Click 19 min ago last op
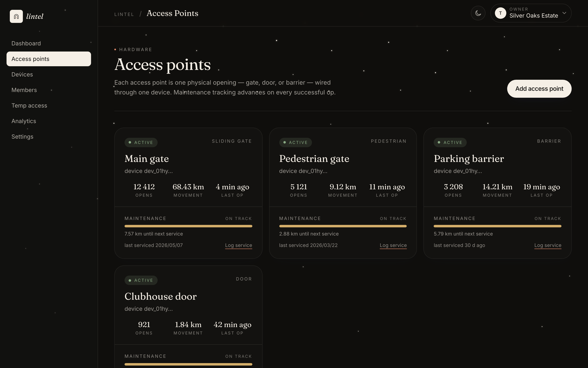The width and height of the screenshot is (588, 368). [x=542, y=187]
